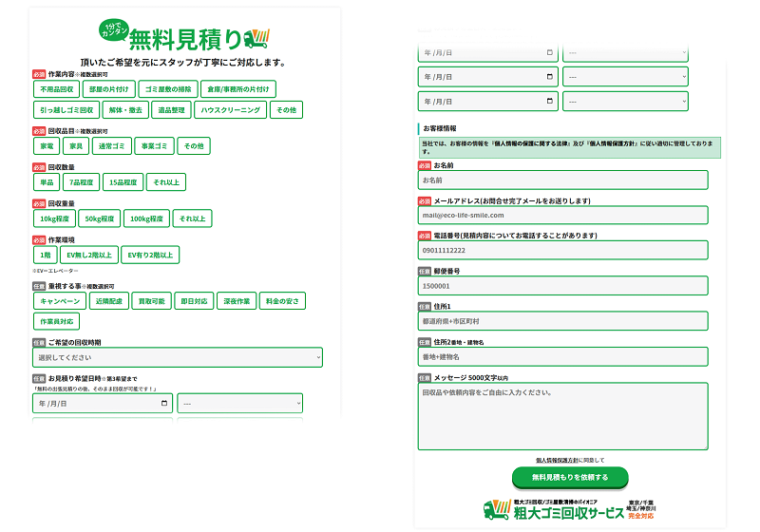Toggle the 事業ゴミ item option
This screenshot has width=760, height=532.
click(154, 146)
